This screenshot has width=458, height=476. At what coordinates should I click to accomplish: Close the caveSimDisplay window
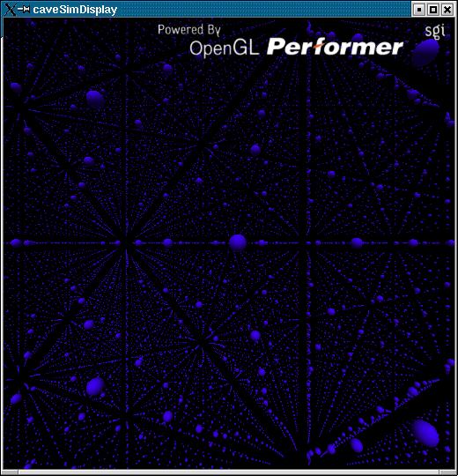point(447,10)
